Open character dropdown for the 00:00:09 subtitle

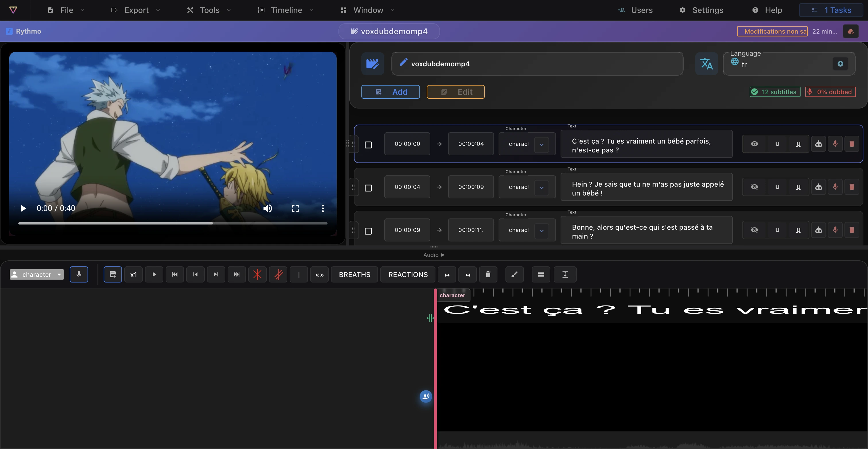(541, 231)
